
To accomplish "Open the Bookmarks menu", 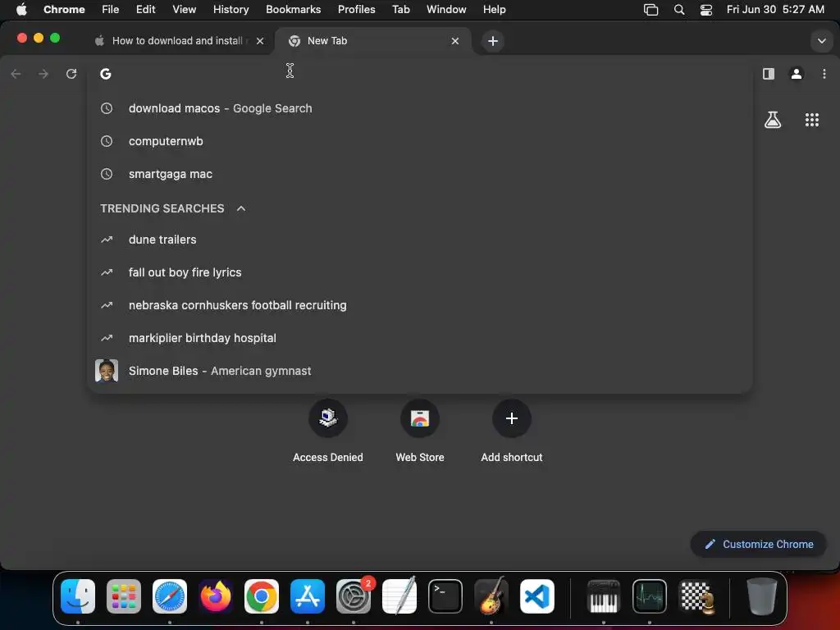I will [293, 9].
